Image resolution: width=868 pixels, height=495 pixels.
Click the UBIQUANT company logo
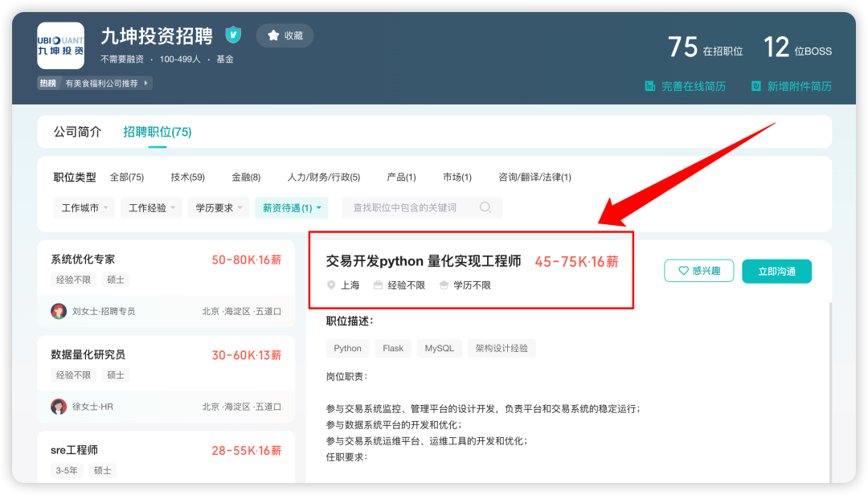tap(61, 46)
